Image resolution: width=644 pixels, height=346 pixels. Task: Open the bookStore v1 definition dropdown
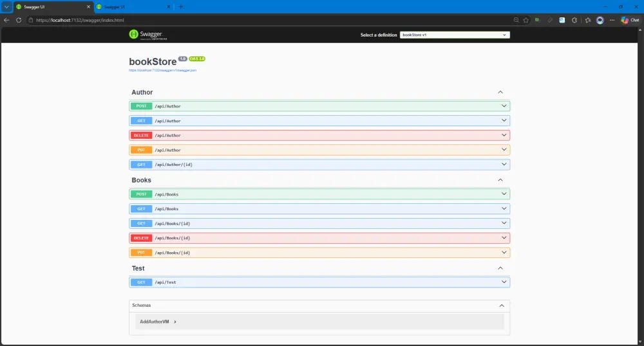pyautogui.click(x=455, y=35)
